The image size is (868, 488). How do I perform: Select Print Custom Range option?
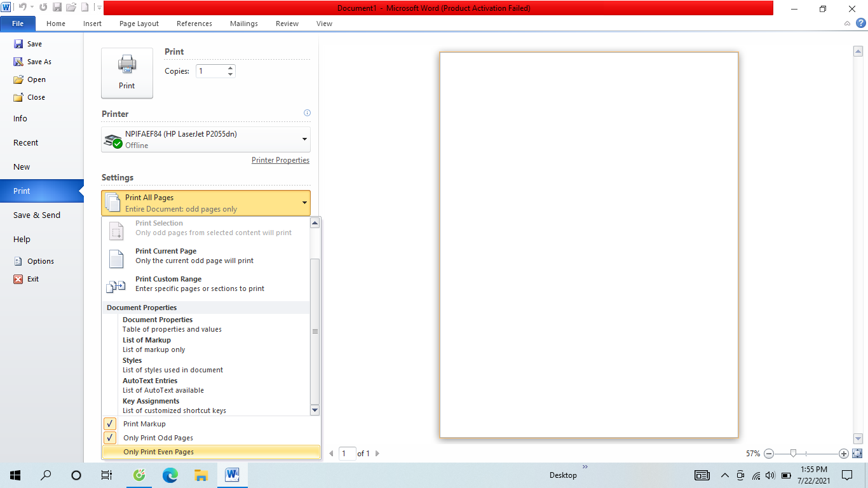tap(206, 284)
